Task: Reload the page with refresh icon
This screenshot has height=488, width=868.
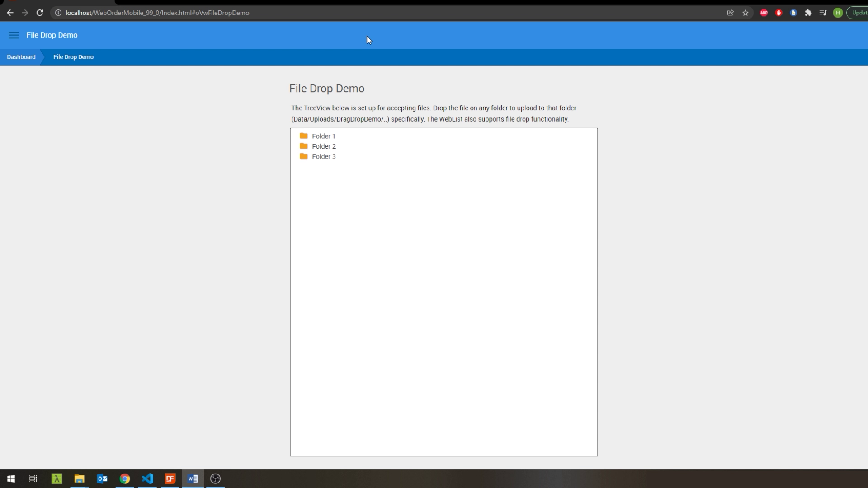Action: pyautogui.click(x=40, y=13)
